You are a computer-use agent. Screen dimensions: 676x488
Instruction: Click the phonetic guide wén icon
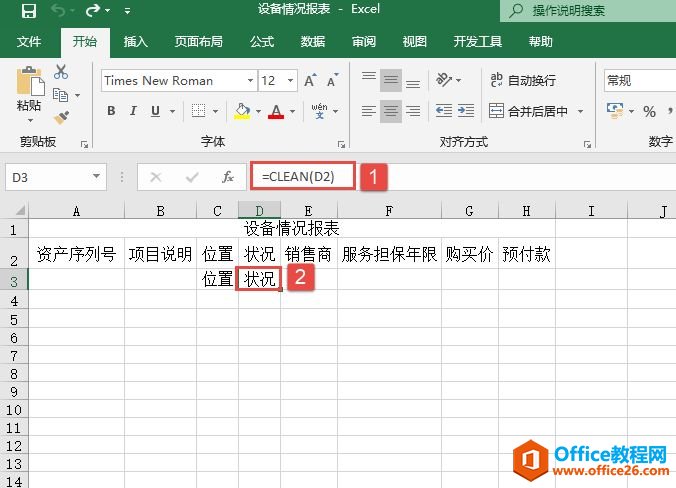(x=319, y=111)
